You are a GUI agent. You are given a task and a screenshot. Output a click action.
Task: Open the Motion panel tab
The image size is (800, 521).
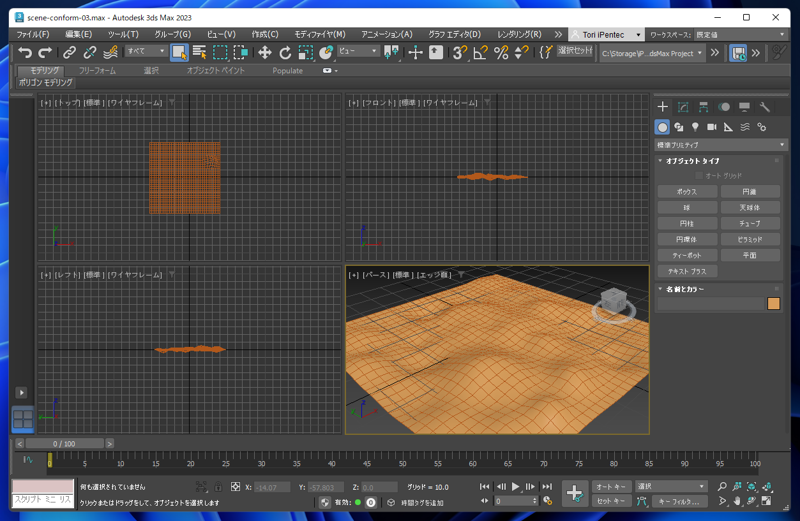[x=723, y=107]
